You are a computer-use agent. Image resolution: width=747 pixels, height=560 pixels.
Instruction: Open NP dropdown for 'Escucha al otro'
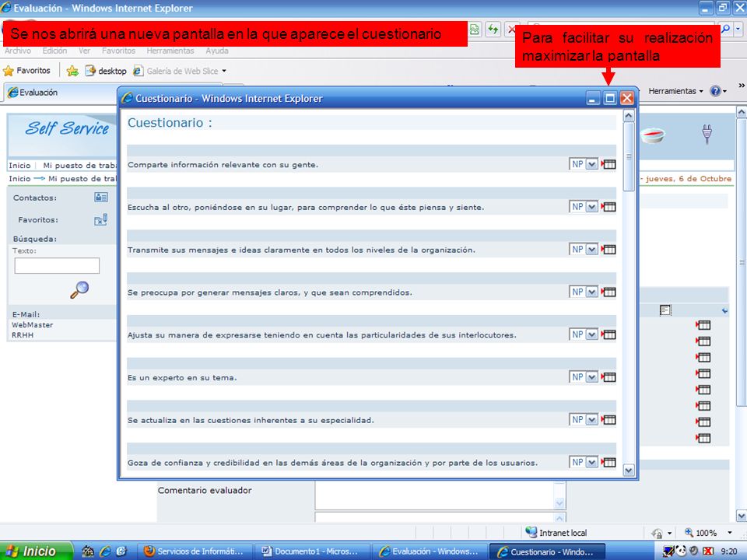(591, 207)
